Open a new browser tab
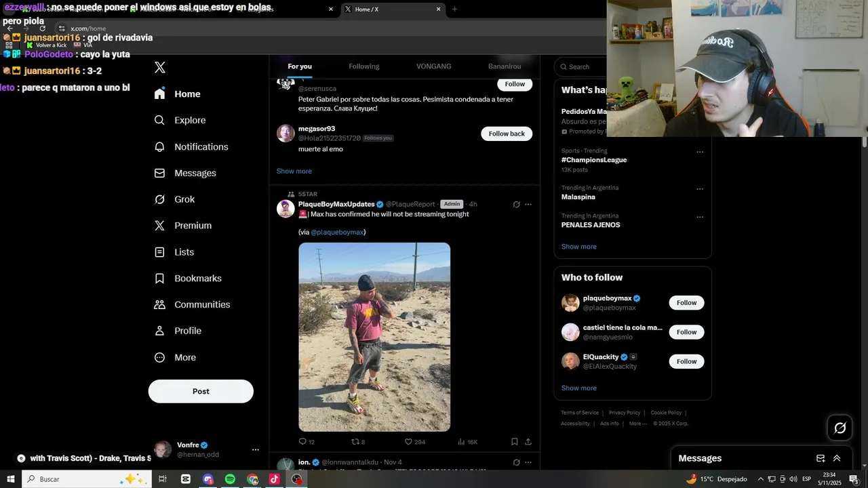The width and height of the screenshot is (868, 488). [x=454, y=9]
